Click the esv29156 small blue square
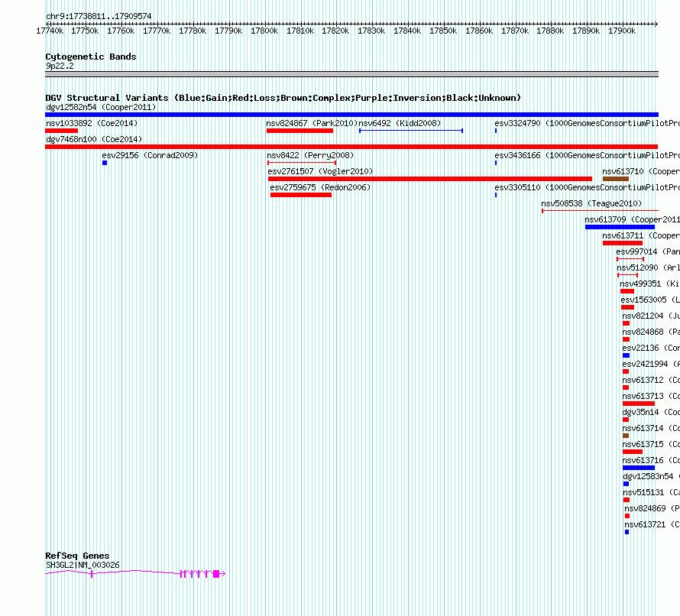 point(105,163)
